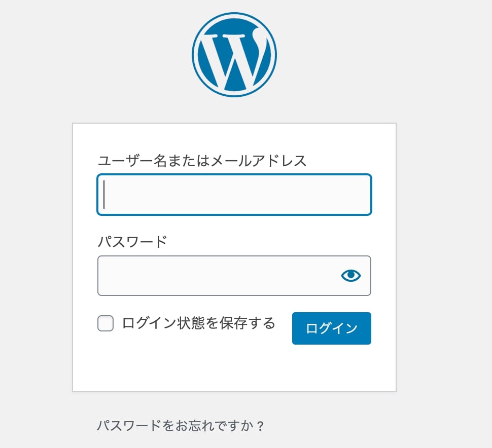
Task: Open the パスワードをお忘れですか？ link
Action: [x=181, y=425]
